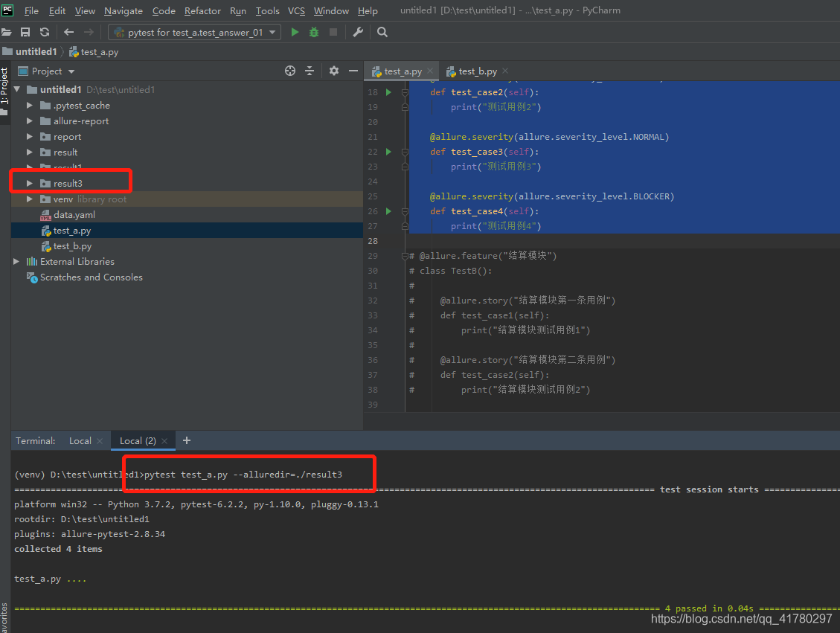Screen dimensions: 840x633
Task: Toggle the code fold marker at line 22
Action: tap(405, 152)
